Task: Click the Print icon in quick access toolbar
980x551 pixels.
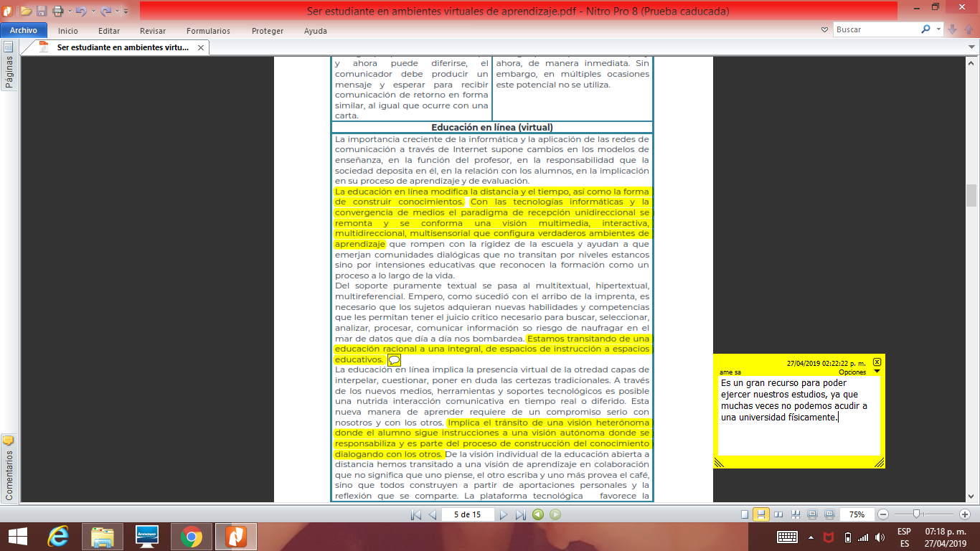Action: pyautogui.click(x=58, y=11)
